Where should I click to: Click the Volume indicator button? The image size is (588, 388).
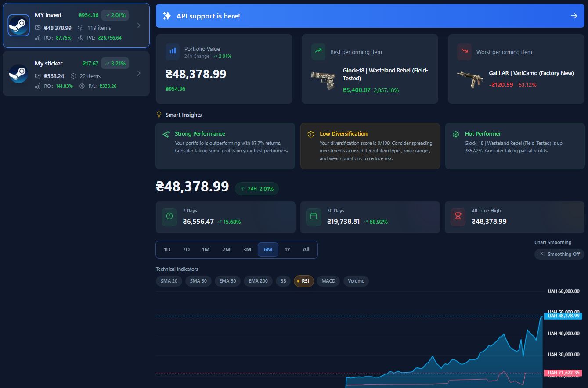pyautogui.click(x=356, y=281)
